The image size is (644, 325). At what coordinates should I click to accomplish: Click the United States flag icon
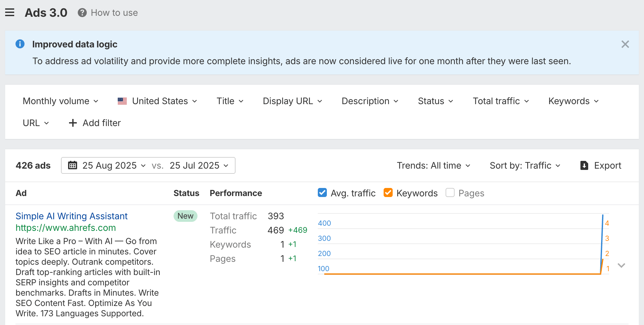coord(122,101)
